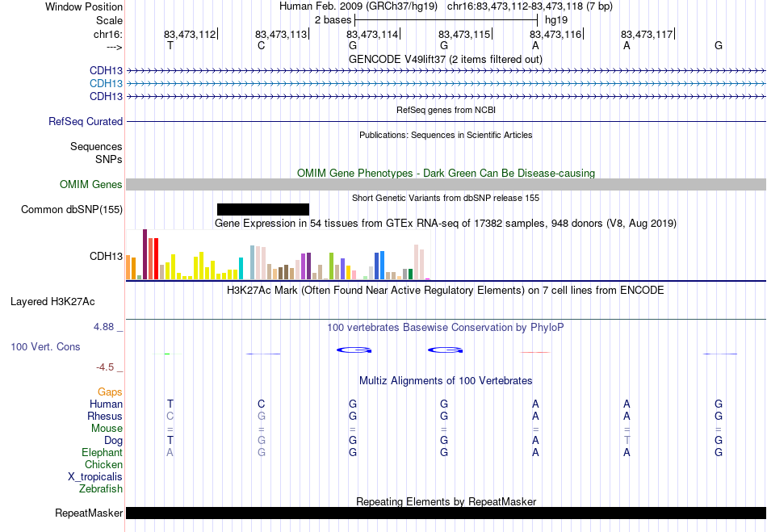
Task: Select the first CDH13 gene label
Action: pyautogui.click(x=106, y=70)
